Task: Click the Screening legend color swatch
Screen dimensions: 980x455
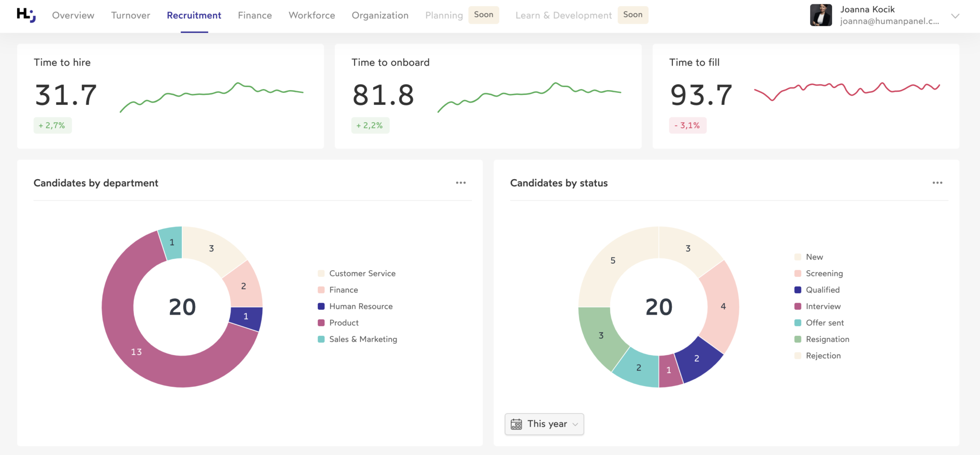Action: pyautogui.click(x=798, y=273)
